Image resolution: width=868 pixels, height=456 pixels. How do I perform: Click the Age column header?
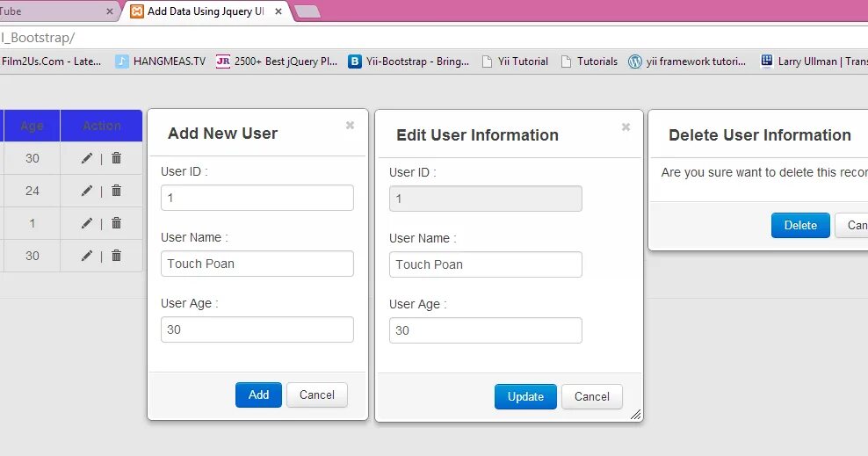[33, 126]
